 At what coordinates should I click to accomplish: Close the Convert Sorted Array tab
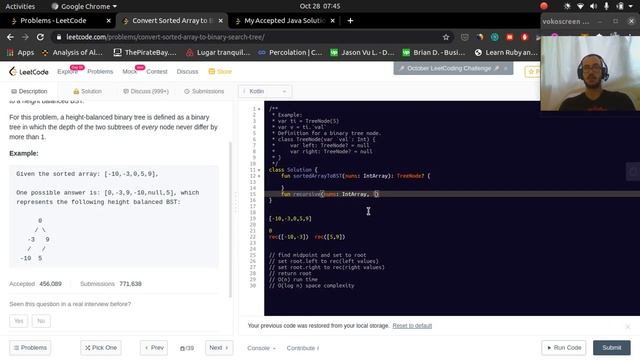click(221, 20)
